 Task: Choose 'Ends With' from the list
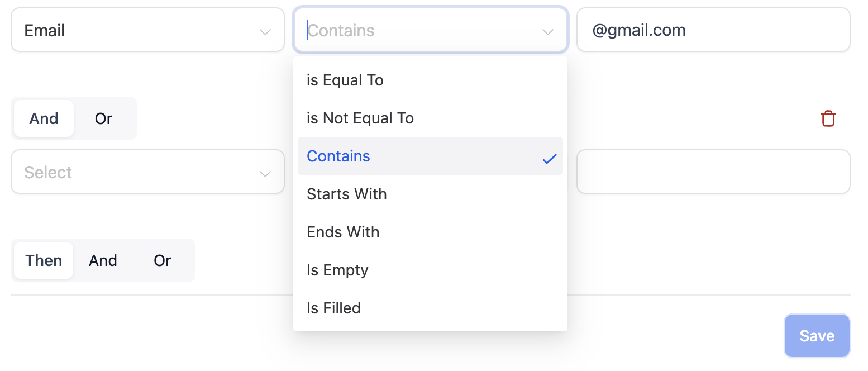[x=430, y=232]
